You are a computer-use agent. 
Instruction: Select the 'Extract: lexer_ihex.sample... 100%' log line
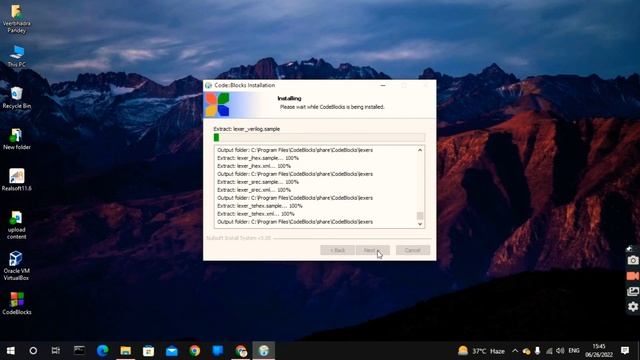(258, 158)
